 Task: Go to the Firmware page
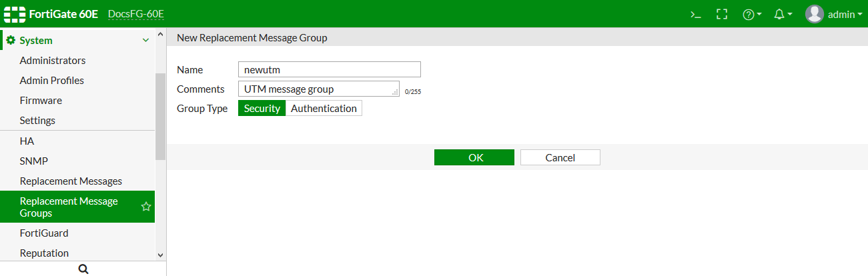[x=41, y=101]
